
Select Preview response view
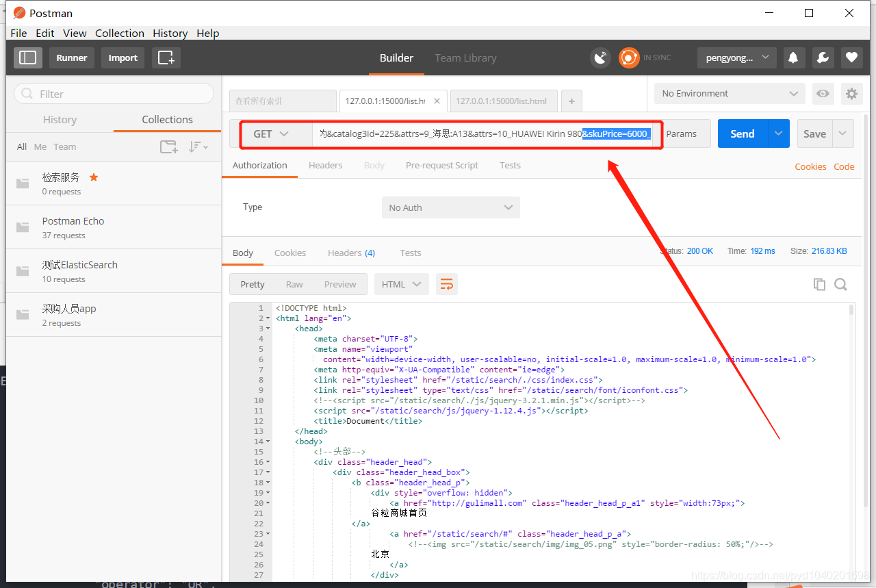point(340,284)
